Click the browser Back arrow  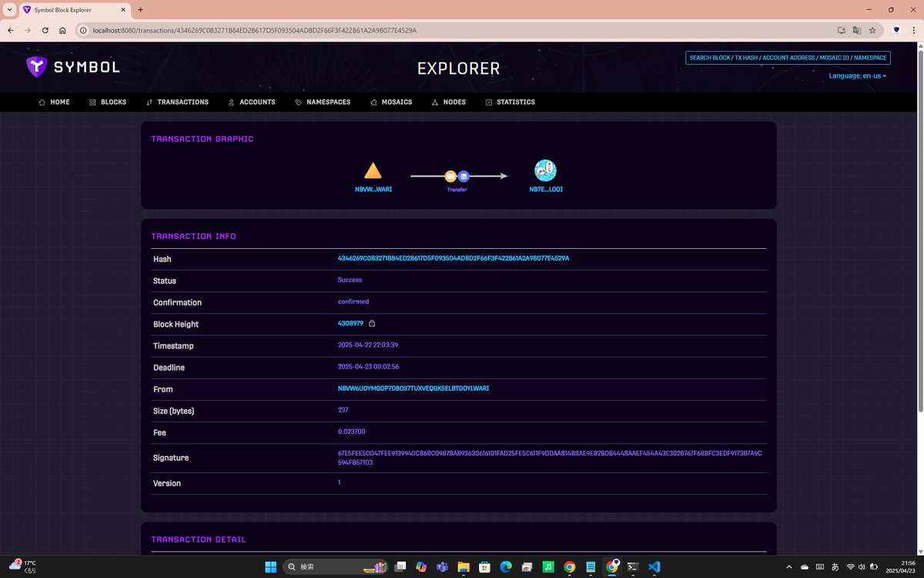pos(11,30)
